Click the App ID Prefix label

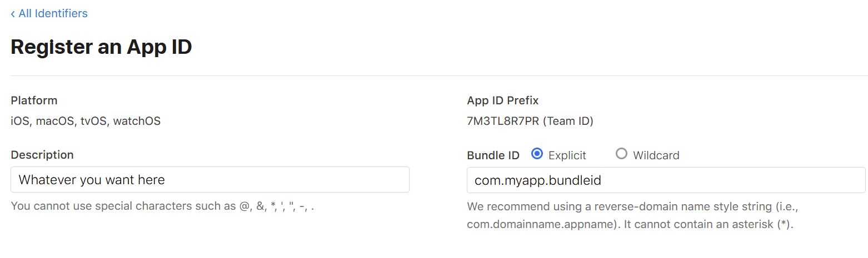503,100
